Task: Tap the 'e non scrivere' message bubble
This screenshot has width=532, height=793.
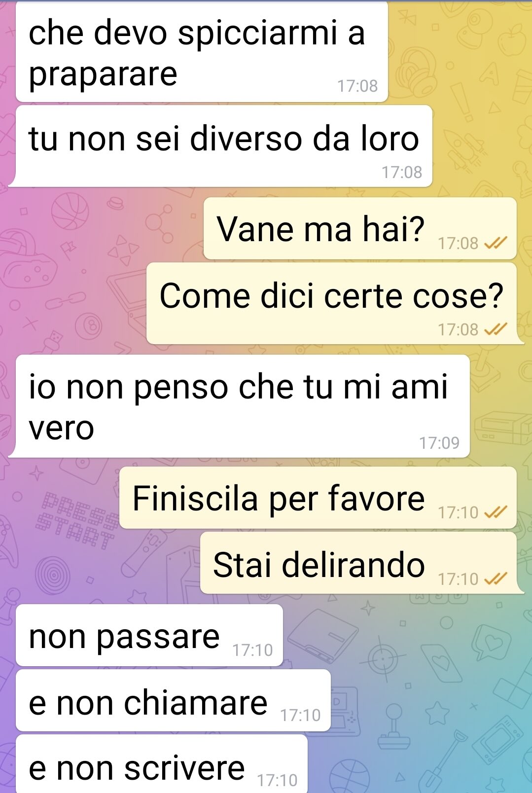Action: click(162, 764)
